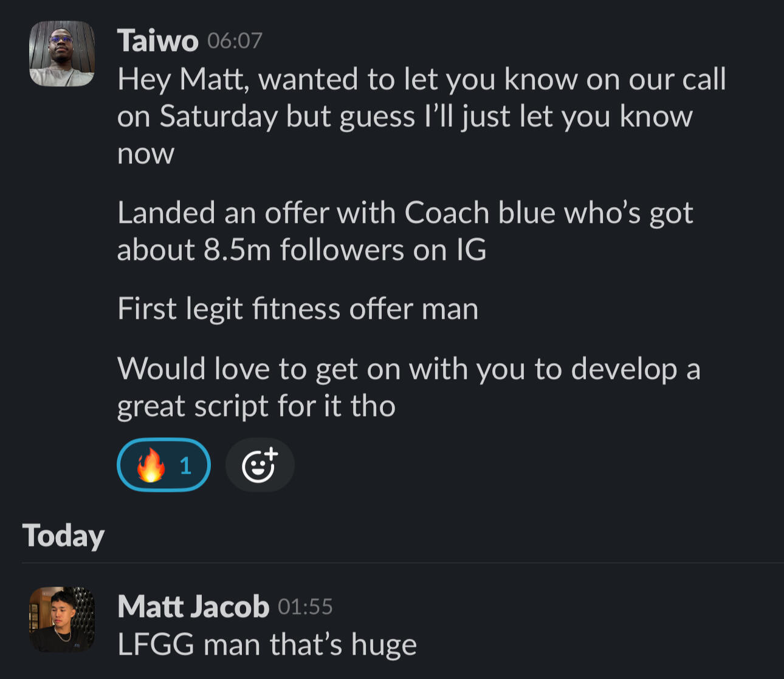Click the 06:07 message timestamp
This screenshot has width=784, height=679.
point(235,41)
